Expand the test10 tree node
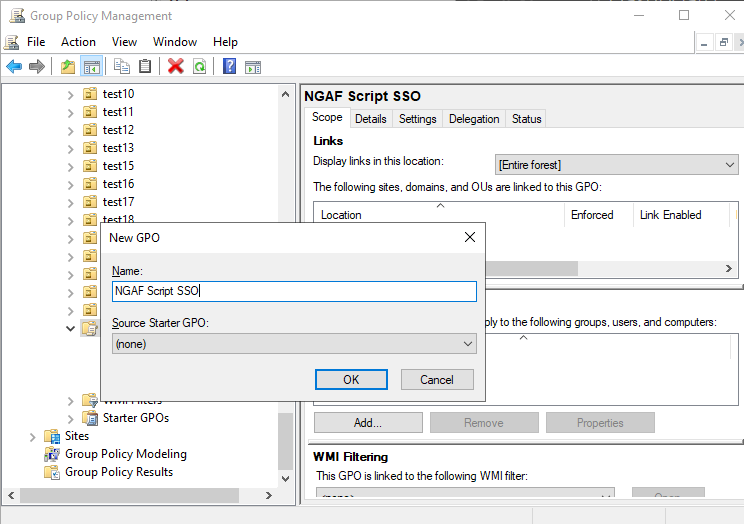 (70, 94)
